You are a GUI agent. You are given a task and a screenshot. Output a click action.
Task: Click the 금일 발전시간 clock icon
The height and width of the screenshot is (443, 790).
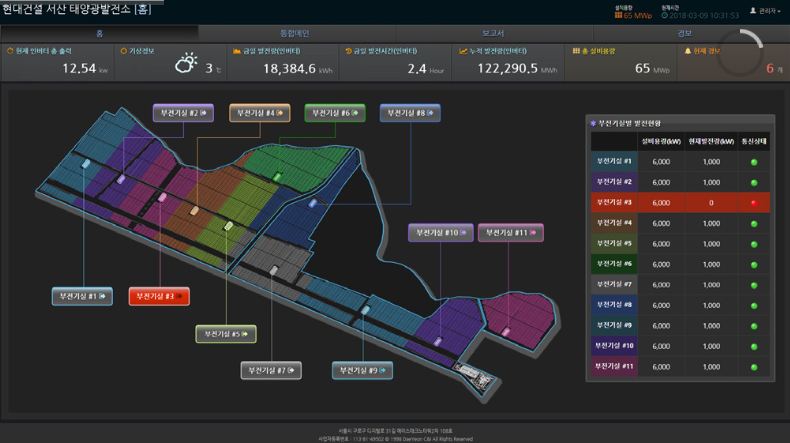[348, 51]
